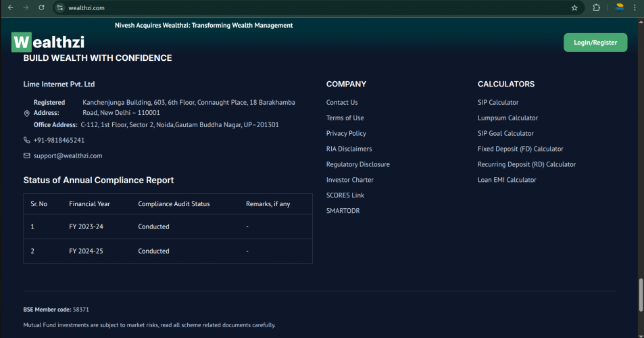This screenshot has width=644, height=338.
Task: Open Loan EMI Calculator
Action: pos(507,180)
